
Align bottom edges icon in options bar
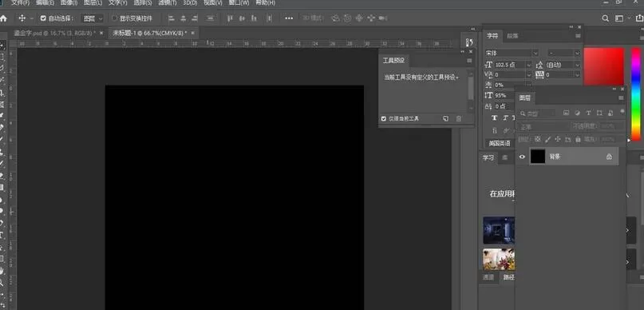254,18
